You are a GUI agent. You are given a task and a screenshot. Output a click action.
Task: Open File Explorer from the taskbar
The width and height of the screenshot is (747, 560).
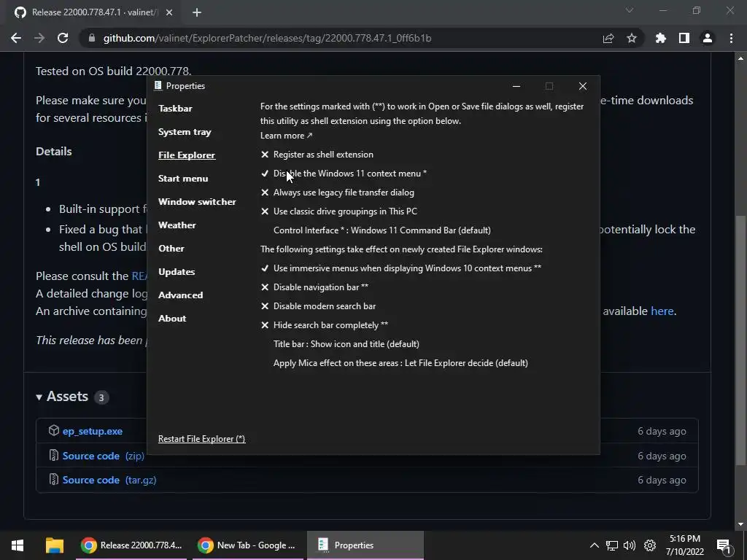[x=54, y=545]
